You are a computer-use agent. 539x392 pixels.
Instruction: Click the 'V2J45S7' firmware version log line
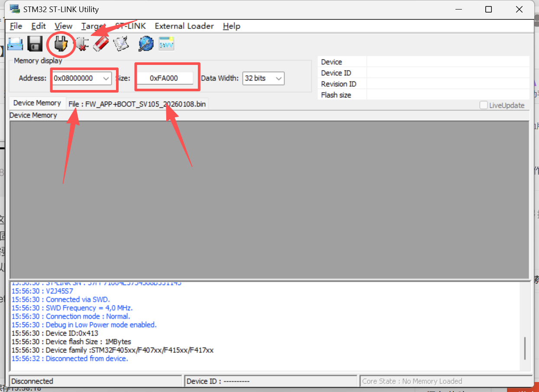pyautogui.click(x=42, y=291)
